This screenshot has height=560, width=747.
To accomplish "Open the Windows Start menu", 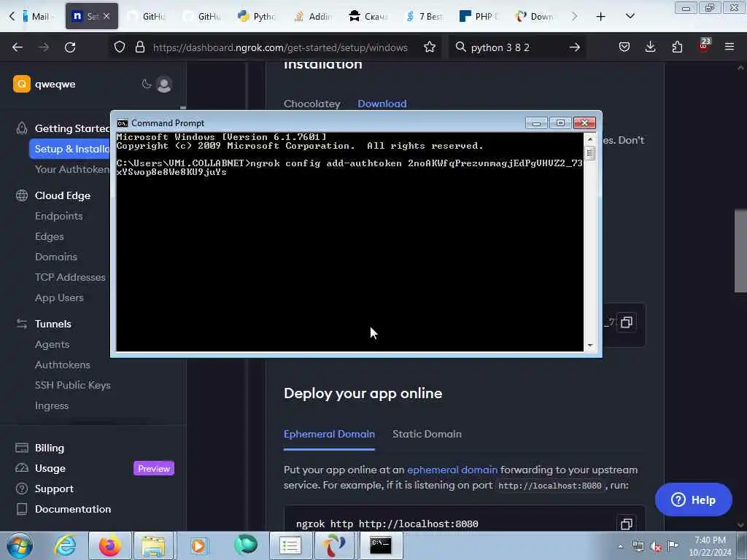I will click(x=20, y=545).
